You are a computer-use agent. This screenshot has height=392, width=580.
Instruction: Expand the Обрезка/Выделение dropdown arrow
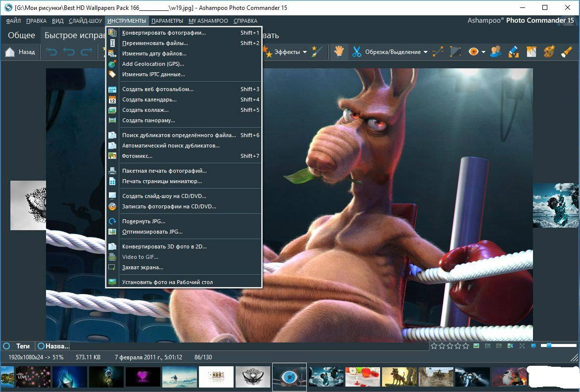click(x=426, y=52)
